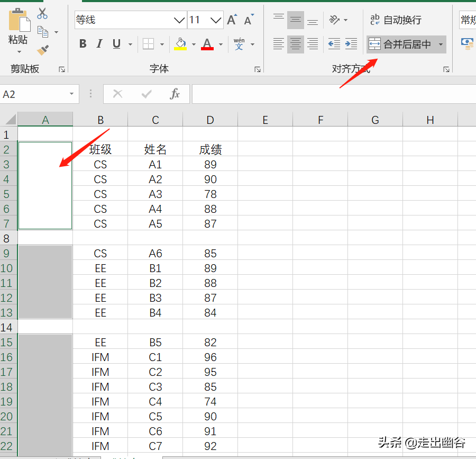The height and width of the screenshot is (459, 476).
Task: Open font settings dialog launcher
Action: [258, 69]
